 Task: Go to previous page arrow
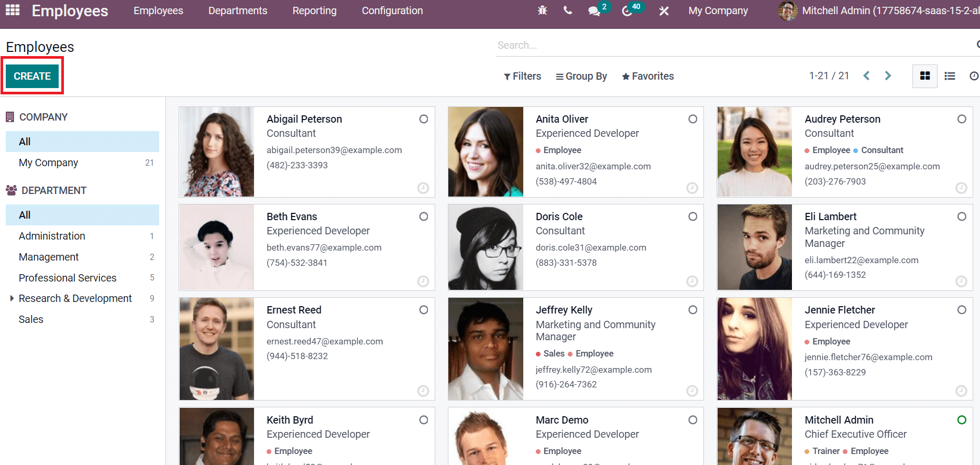(866, 76)
